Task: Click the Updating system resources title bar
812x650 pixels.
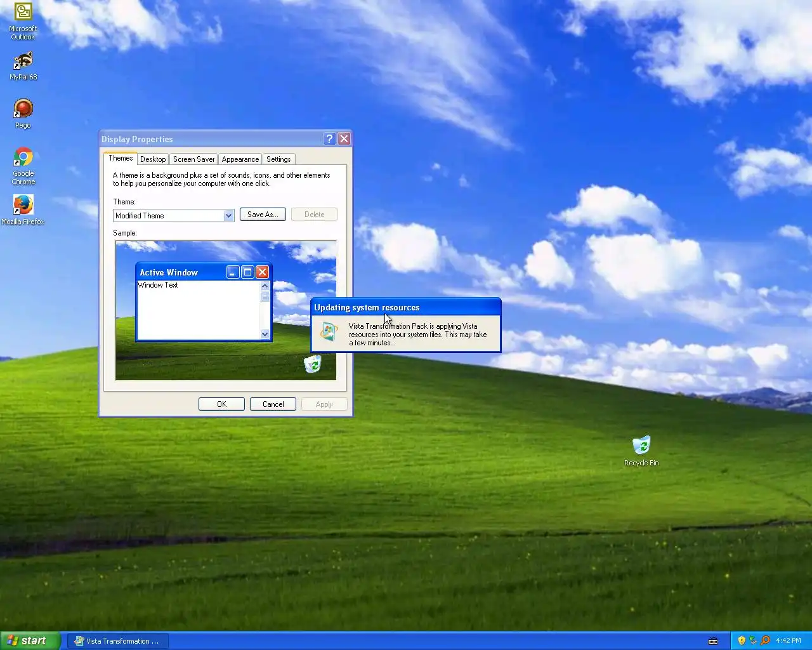Action: tap(405, 307)
